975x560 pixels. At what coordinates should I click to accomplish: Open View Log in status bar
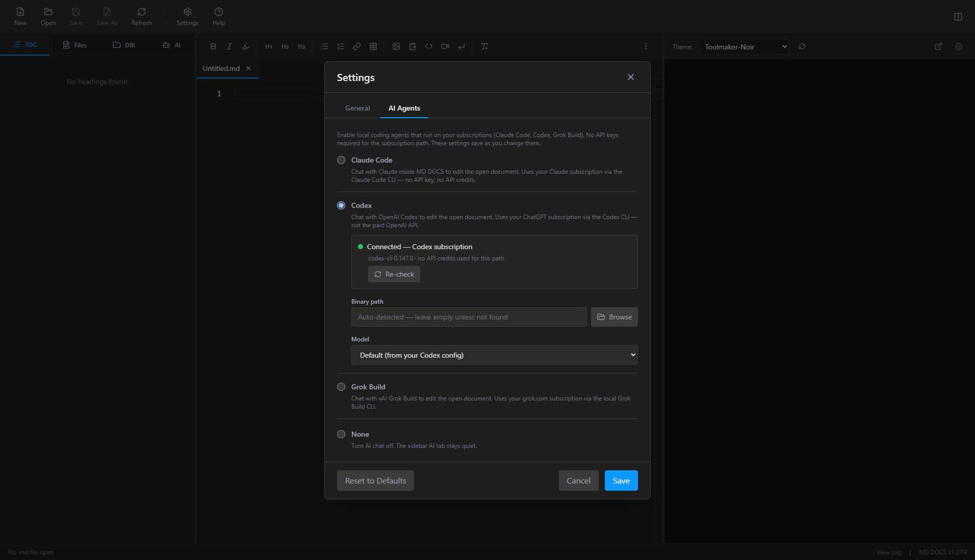(888, 552)
